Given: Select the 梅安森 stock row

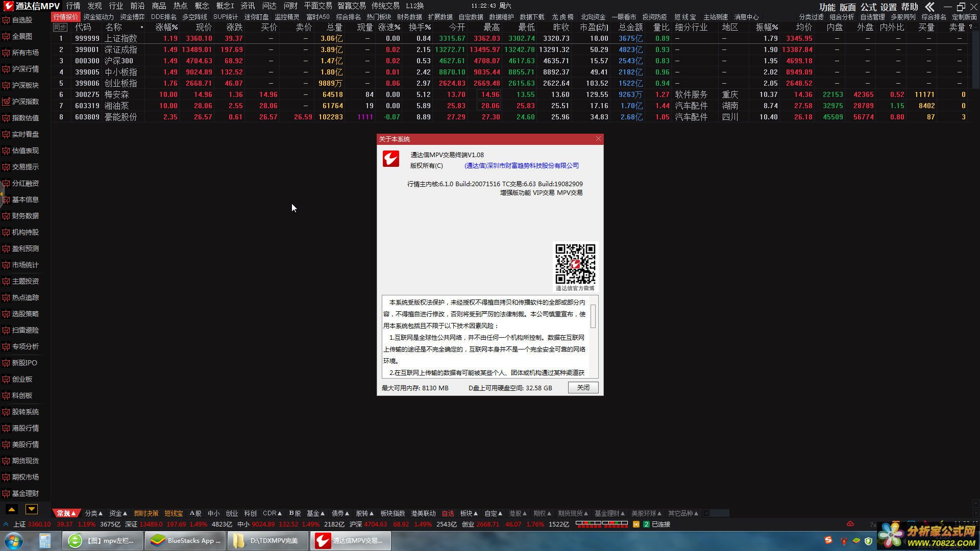Looking at the screenshot, I should pos(510,94).
